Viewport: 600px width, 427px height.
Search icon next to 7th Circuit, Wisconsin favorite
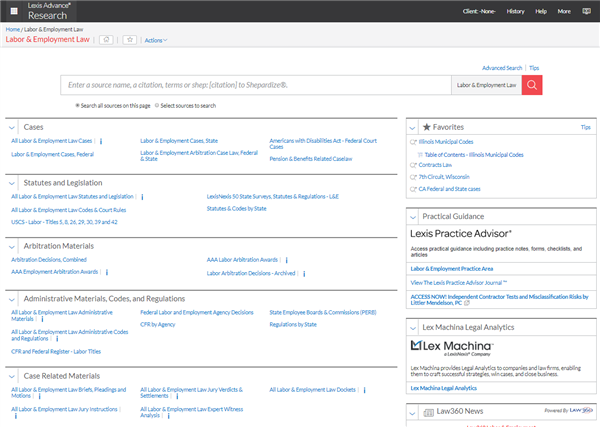click(x=413, y=177)
